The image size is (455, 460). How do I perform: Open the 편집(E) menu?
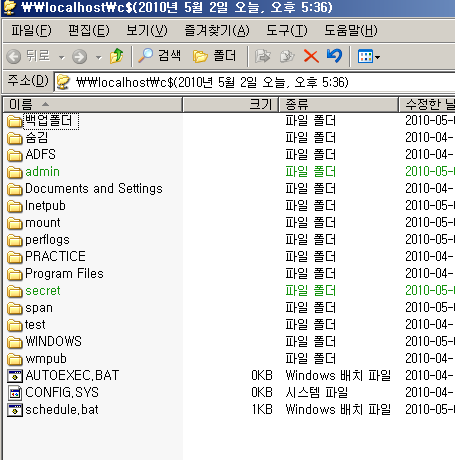pyautogui.click(x=89, y=31)
